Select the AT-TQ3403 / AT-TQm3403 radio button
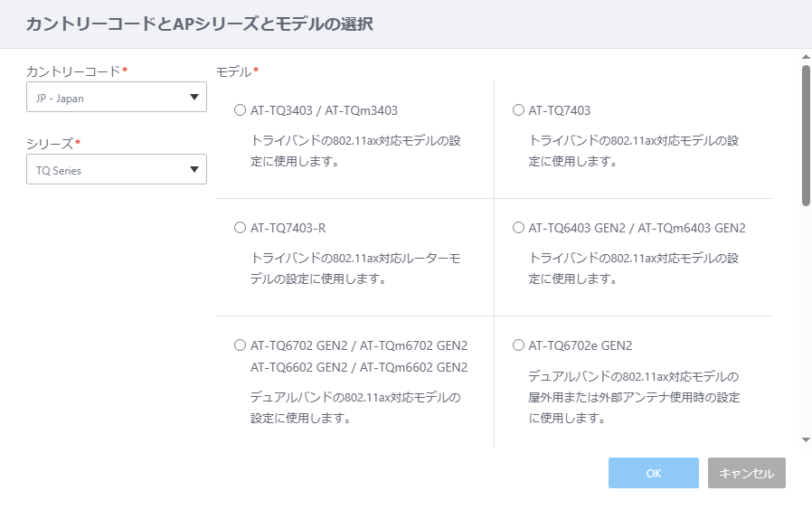 click(x=240, y=110)
